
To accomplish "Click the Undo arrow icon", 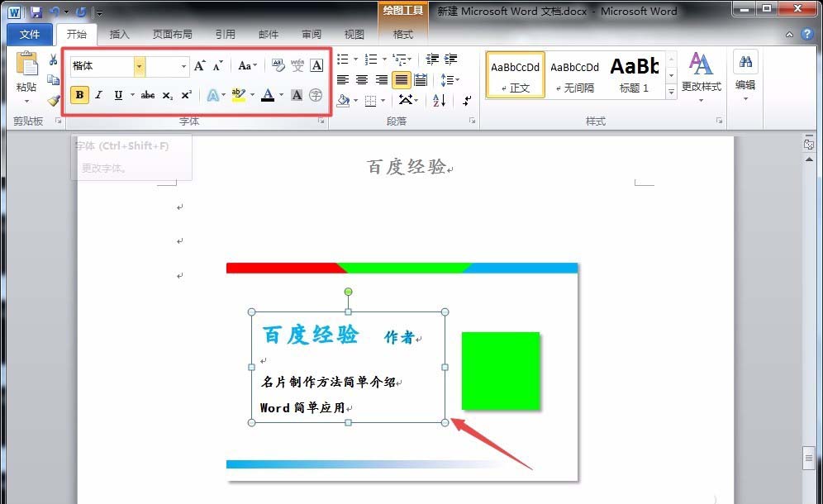I will click(x=55, y=12).
